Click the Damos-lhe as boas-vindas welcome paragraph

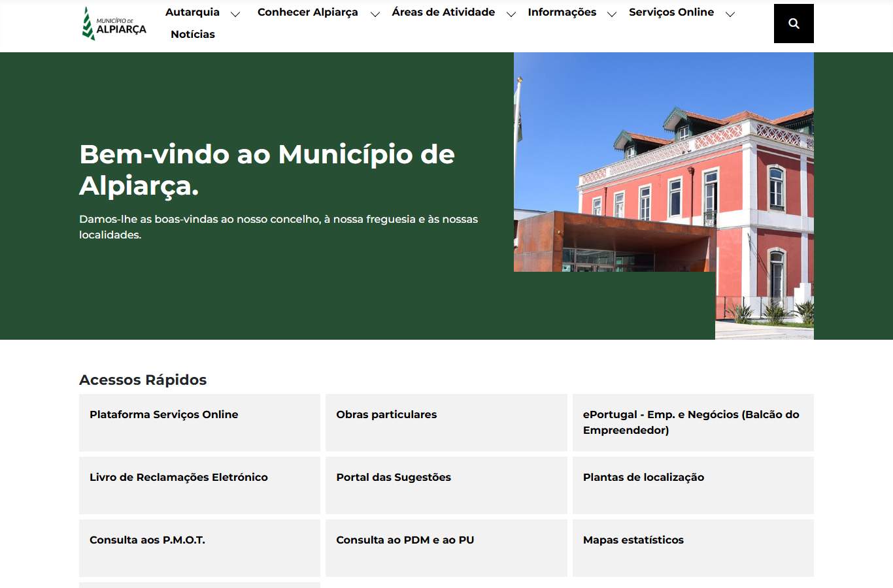point(278,227)
